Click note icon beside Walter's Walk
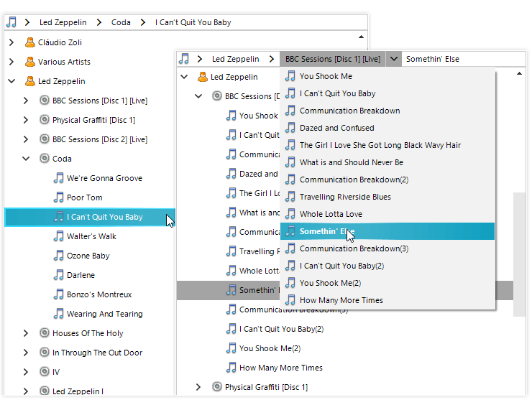Viewport: 532px width, 405px height. (59, 236)
